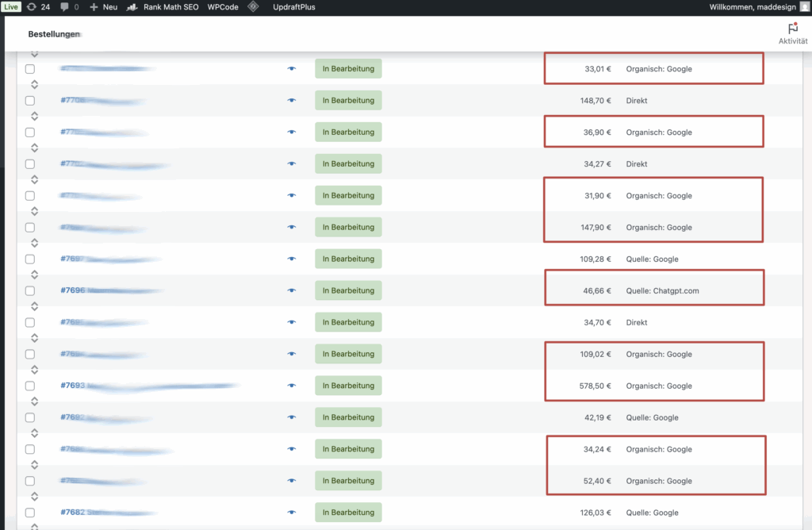Preview the 33,01 € order via eye icon
The width and height of the screenshot is (812, 530).
click(x=291, y=69)
